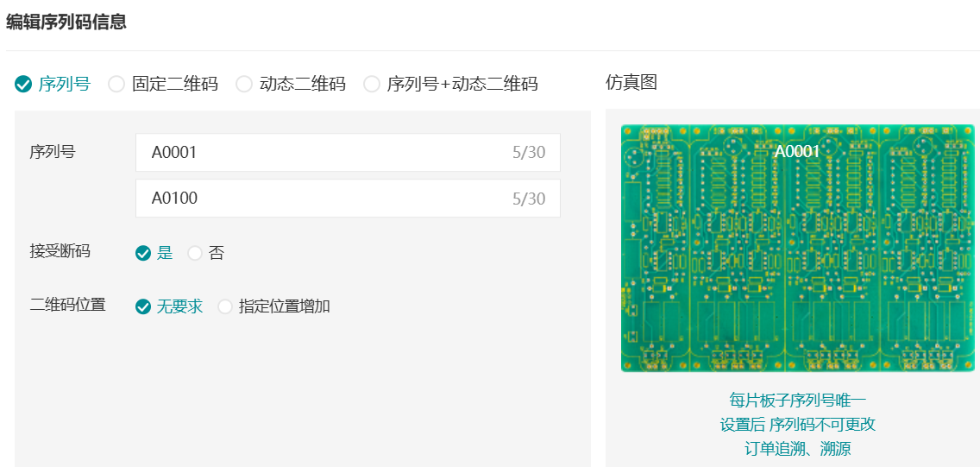Click the 5/30 counter in the A0100 field
The height and width of the screenshot is (467, 980).
(528, 199)
